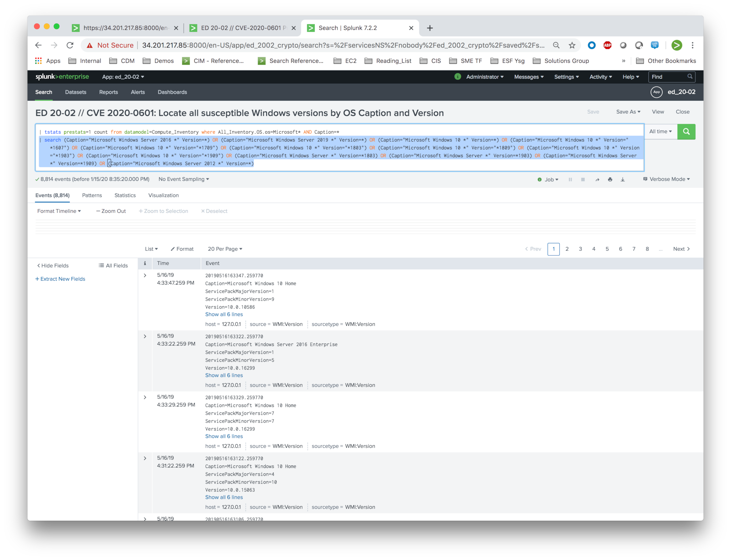Close the ED 20-02 // CVE-2020-0601 tab
The width and height of the screenshot is (731, 560).
click(293, 28)
